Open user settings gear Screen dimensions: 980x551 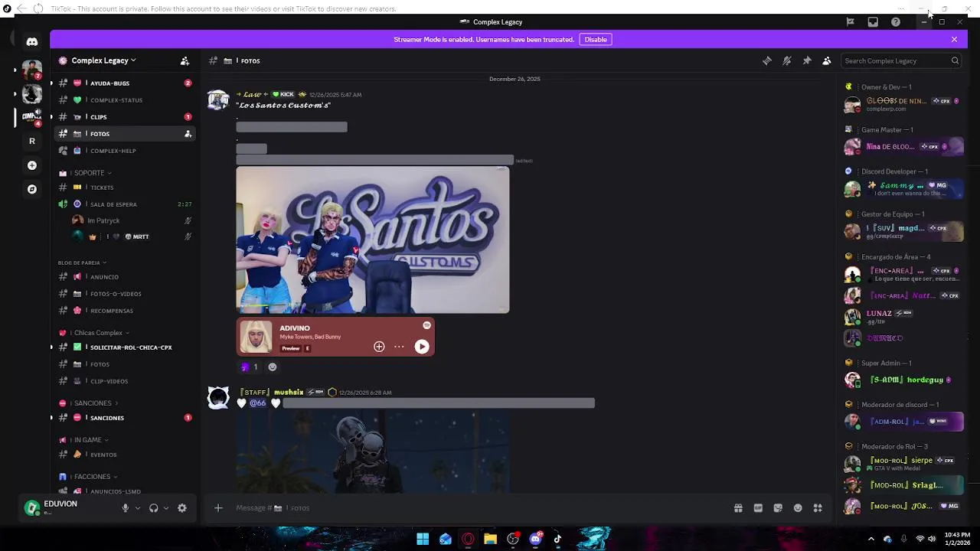click(182, 508)
